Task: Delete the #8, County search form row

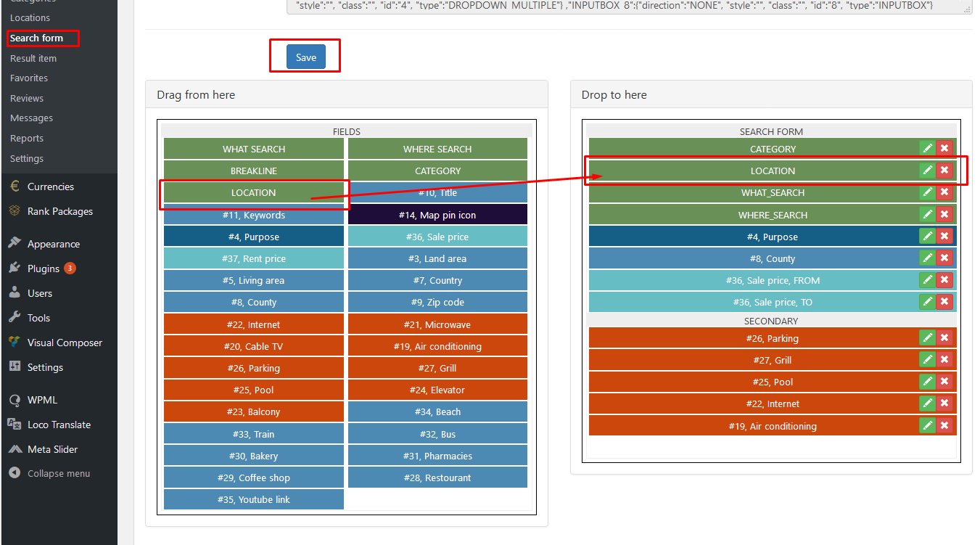Action: click(944, 258)
